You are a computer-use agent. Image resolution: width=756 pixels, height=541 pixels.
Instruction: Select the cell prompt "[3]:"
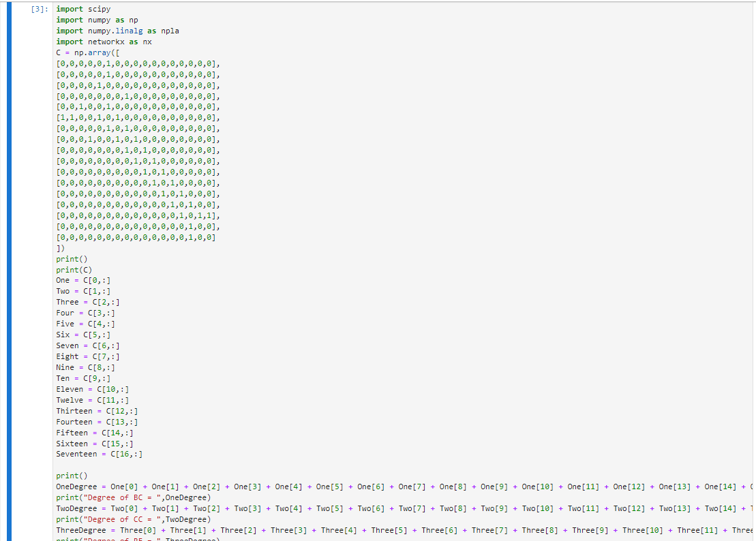pos(40,9)
